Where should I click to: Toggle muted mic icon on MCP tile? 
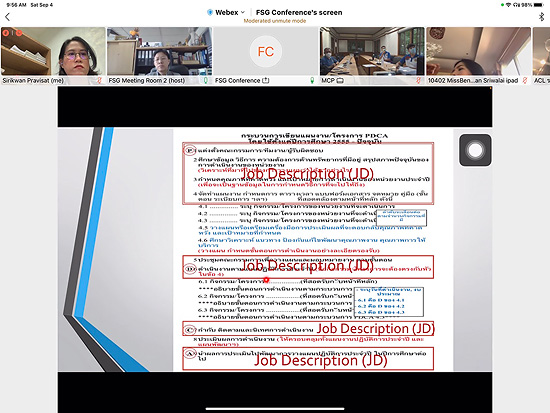pyautogui.click(x=418, y=80)
